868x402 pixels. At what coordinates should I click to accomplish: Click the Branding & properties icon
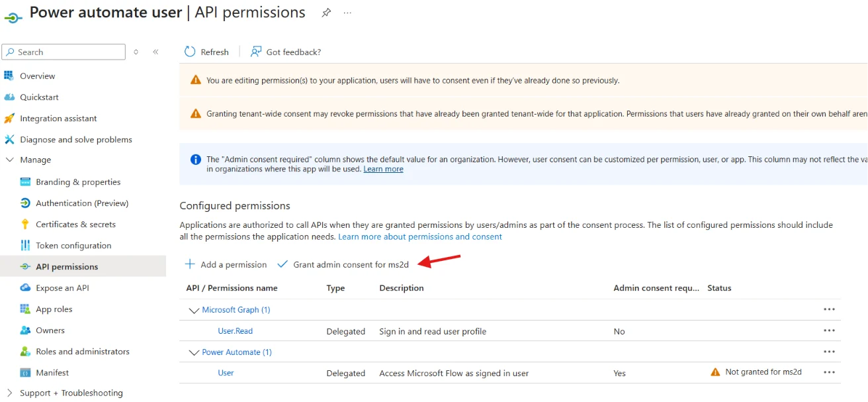(25, 181)
